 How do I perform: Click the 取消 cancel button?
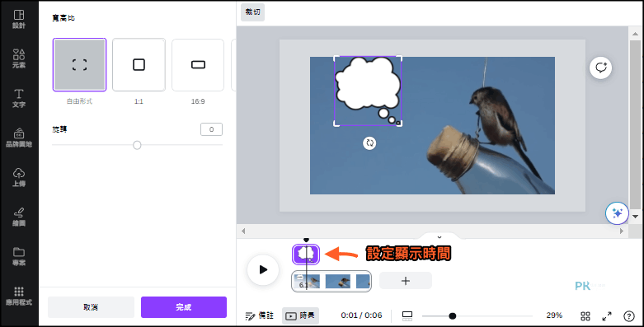[92, 307]
